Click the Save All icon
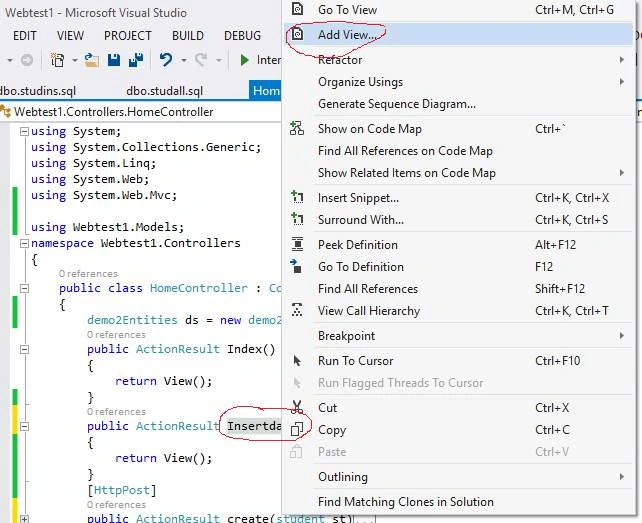642x523 pixels. click(136, 60)
